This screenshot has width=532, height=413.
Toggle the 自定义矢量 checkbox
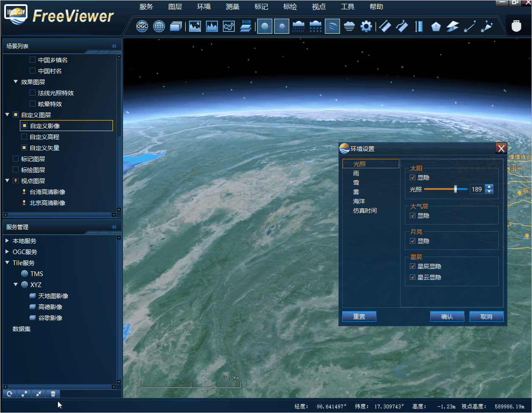24,148
